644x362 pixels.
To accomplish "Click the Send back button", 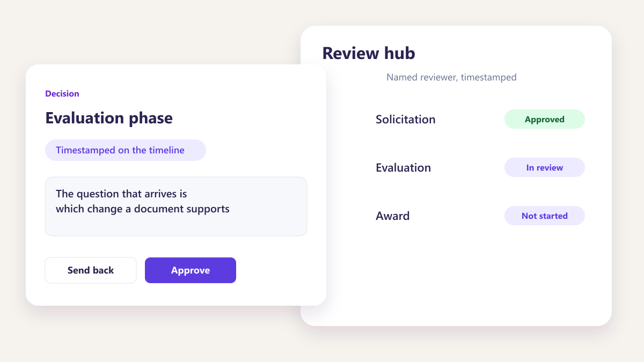I will pyautogui.click(x=91, y=270).
